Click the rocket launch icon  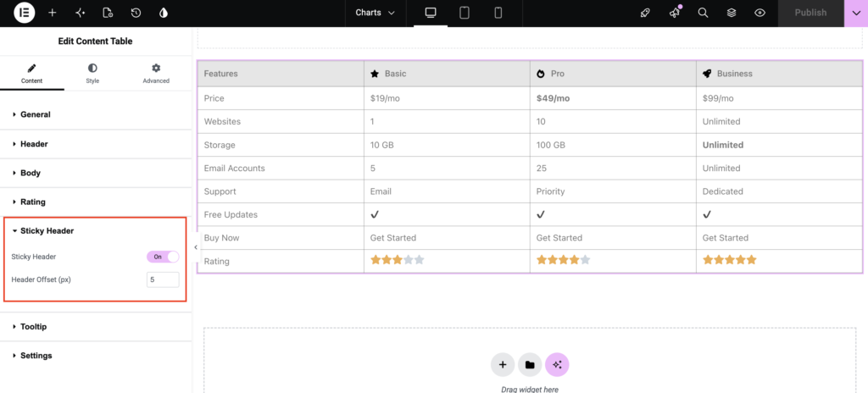645,13
